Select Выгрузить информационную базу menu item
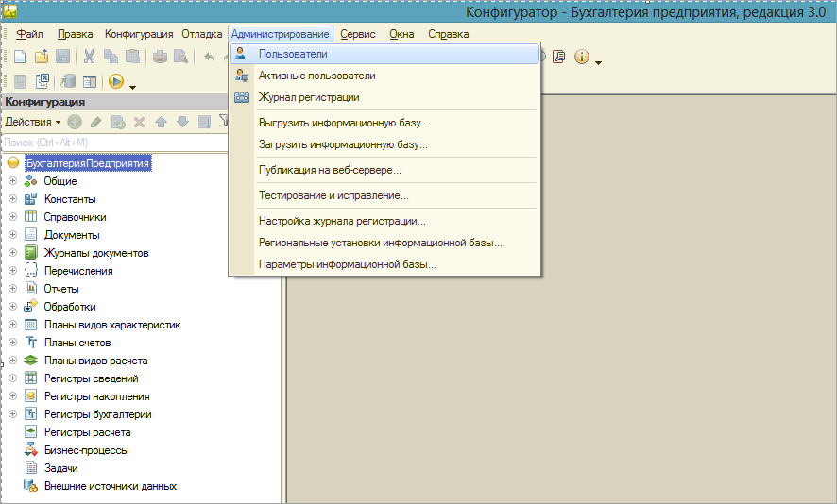 344,123
